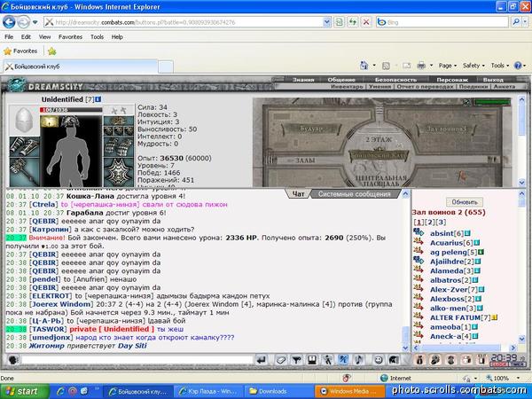Open the Общение game menu
This screenshot has height=399, width=532.
[x=341, y=80]
